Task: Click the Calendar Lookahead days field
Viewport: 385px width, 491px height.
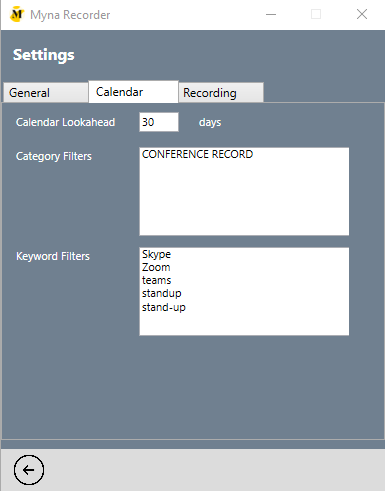Action: [x=159, y=122]
